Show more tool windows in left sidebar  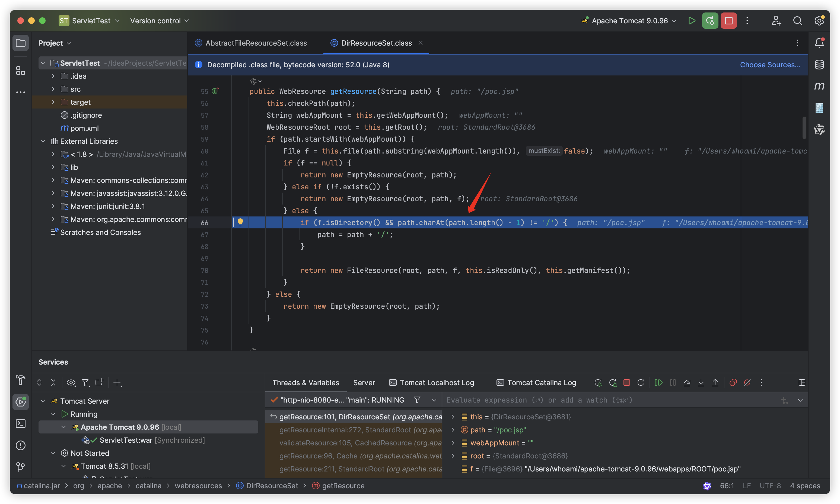coord(20,92)
